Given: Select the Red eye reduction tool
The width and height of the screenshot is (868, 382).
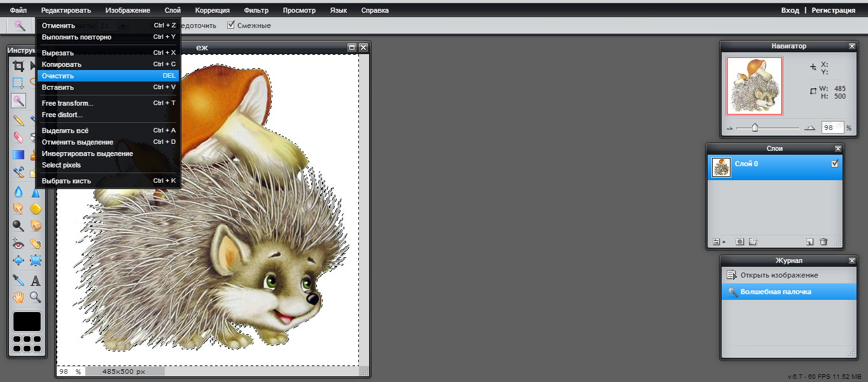Looking at the screenshot, I should click(x=18, y=243).
